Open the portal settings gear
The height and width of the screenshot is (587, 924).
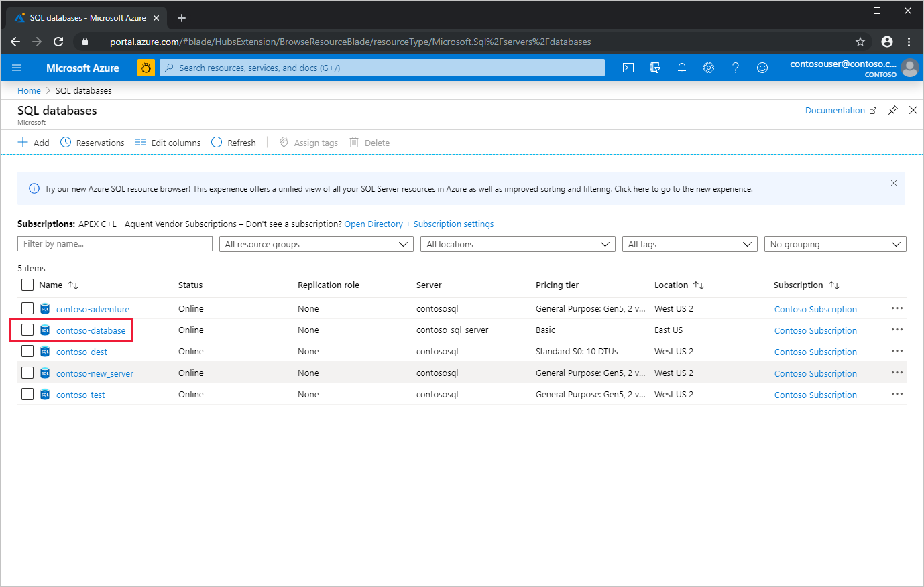709,67
